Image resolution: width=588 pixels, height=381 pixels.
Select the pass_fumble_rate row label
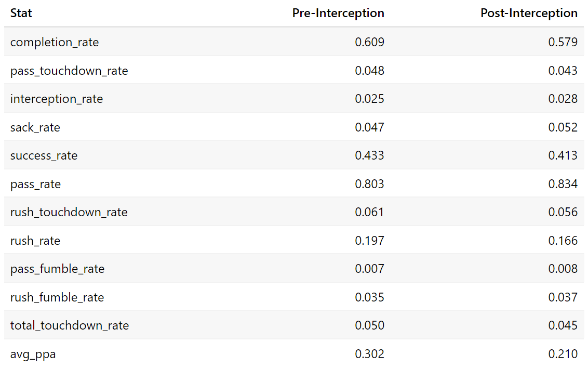[57, 269]
